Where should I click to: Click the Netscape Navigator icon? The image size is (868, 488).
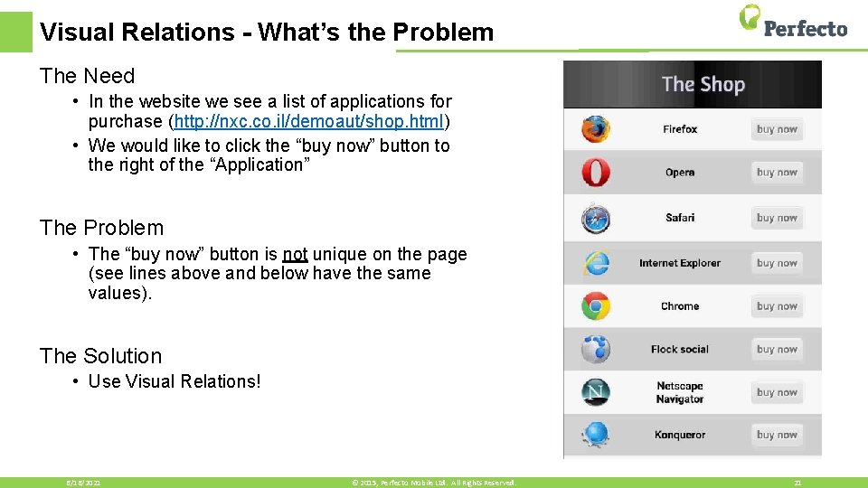coord(596,392)
